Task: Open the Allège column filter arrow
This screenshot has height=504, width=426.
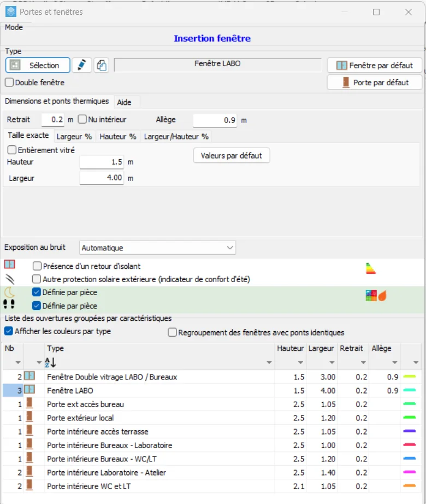Action: pyautogui.click(x=395, y=362)
